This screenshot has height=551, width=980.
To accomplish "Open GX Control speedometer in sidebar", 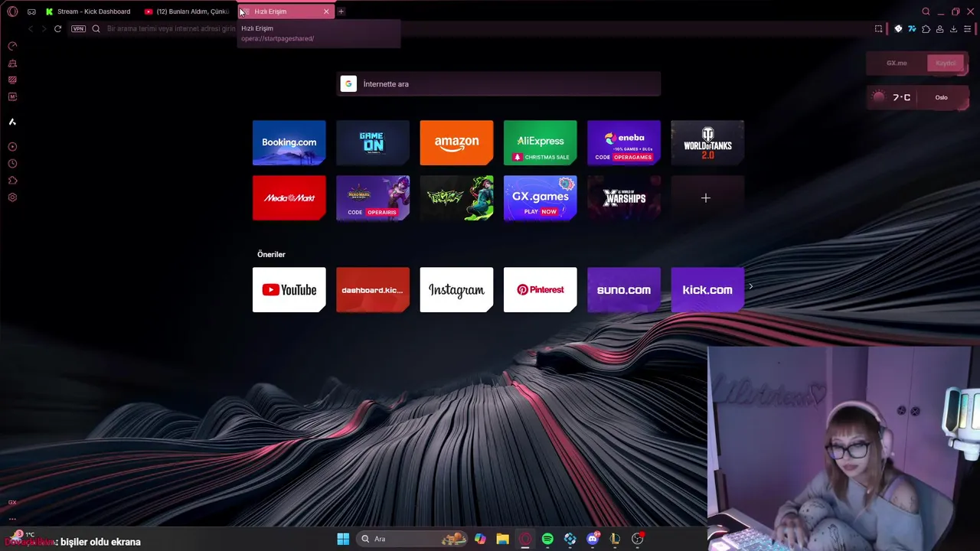I will click(12, 46).
